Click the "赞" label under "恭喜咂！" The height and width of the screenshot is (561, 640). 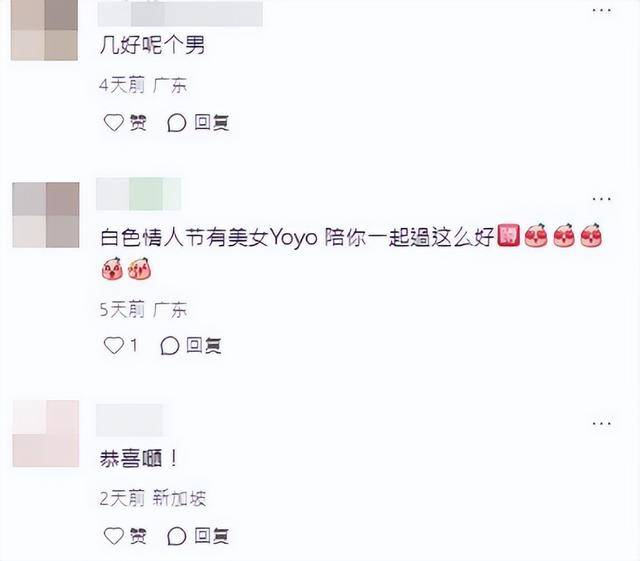138,536
